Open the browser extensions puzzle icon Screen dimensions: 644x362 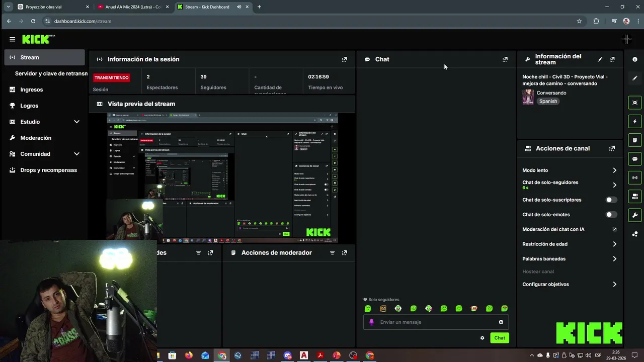(596, 21)
